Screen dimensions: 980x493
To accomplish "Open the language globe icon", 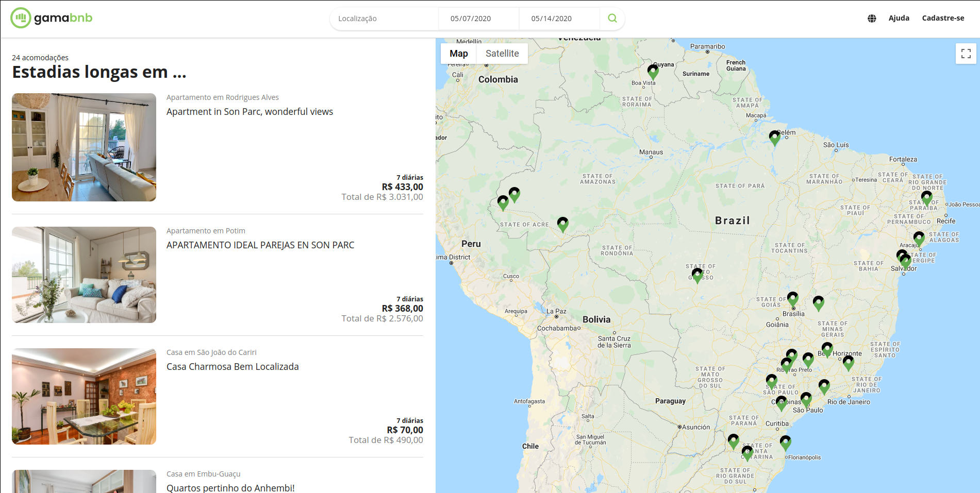I will (872, 19).
